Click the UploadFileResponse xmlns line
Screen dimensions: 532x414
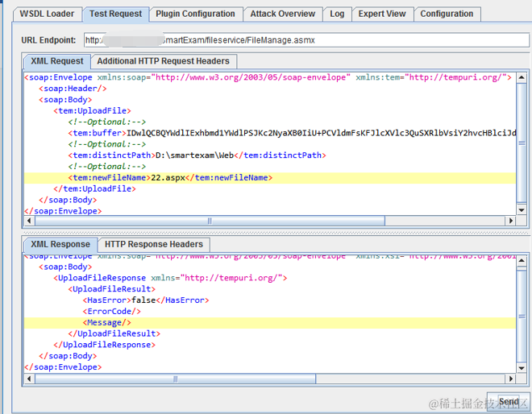(x=170, y=278)
